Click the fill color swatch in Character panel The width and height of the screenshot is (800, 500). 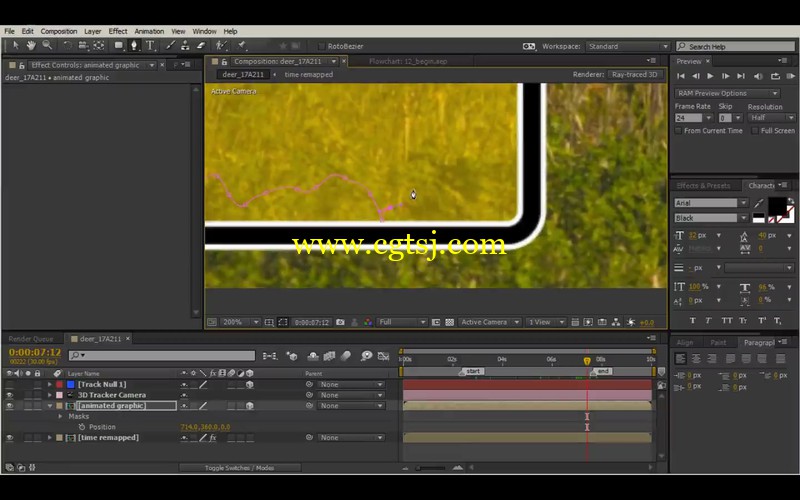pyautogui.click(x=777, y=206)
